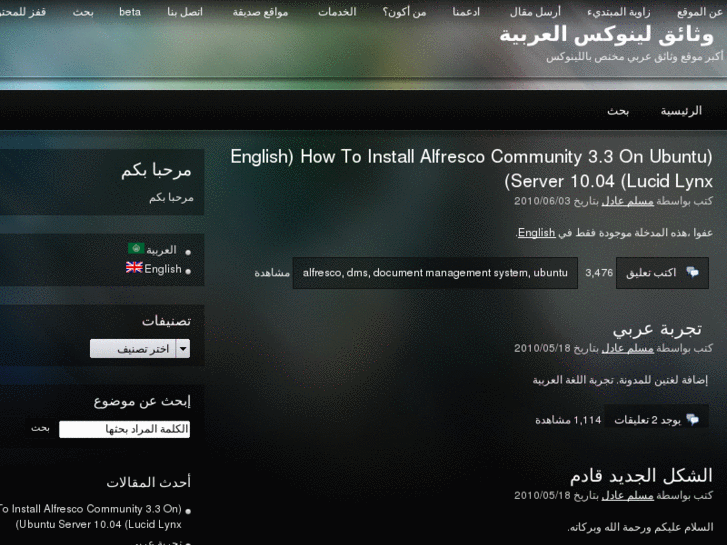Viewport: 727px width, 545px height.
Task: Open the beta menu item
Action: click(x=130, y=12)
